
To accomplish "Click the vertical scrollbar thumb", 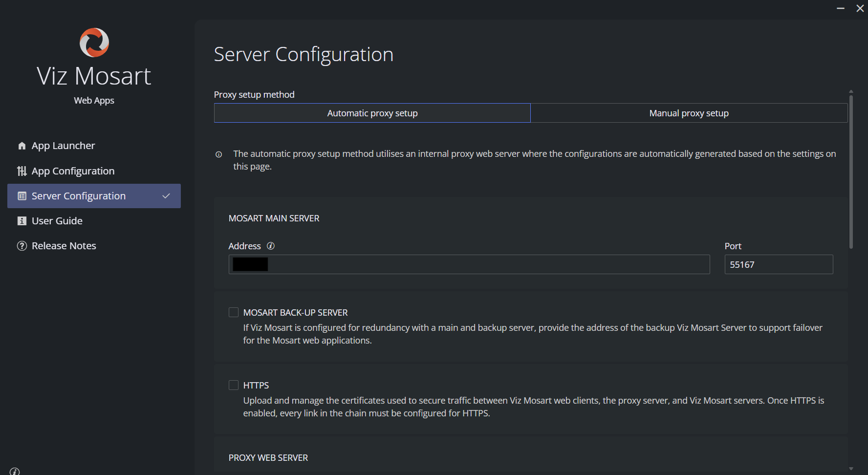I will (851, 172).
